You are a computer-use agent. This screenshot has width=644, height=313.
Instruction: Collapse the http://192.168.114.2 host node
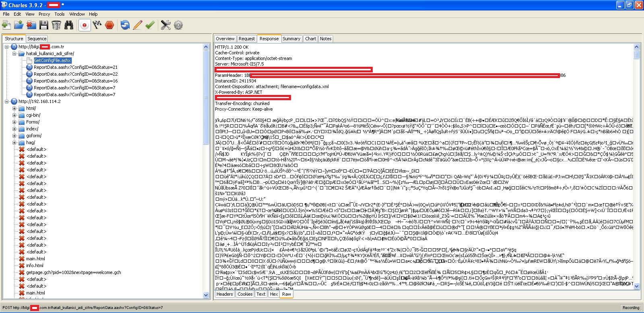tap(7, 101)
